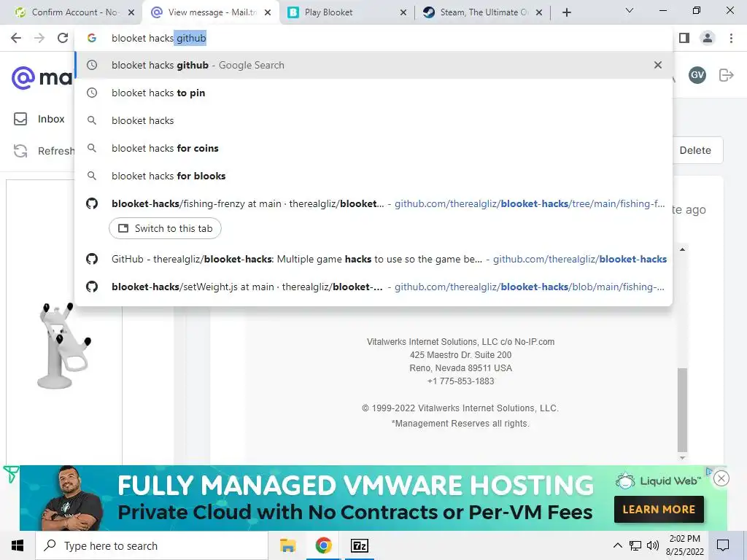Screen dimensions: 747x560
Task: Open the side panel icon in Chrome toolbar
Action: [684, 38]
